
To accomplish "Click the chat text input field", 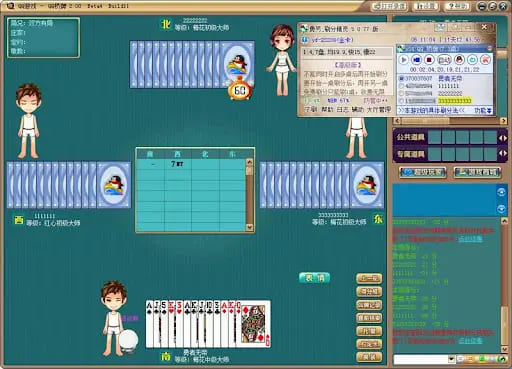I will (x=421, y=359).
